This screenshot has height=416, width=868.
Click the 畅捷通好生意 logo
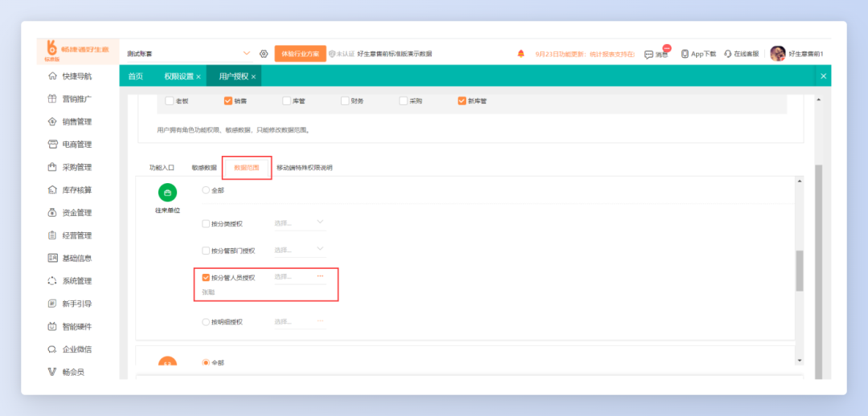point(76,51)
